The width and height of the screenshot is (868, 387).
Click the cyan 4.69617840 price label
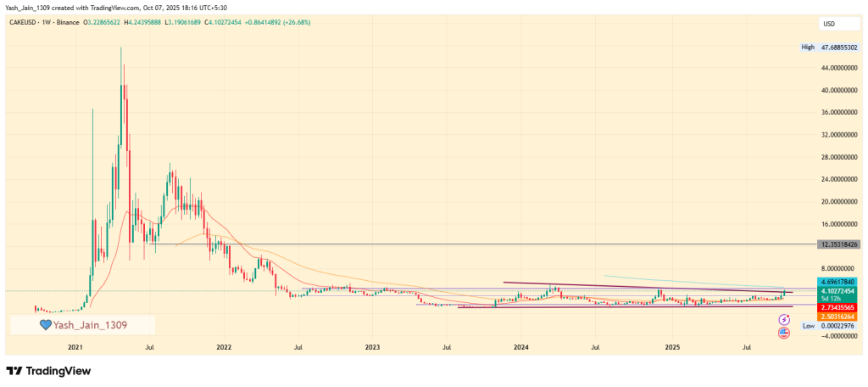pyautogui.click(x=838, y=281)
